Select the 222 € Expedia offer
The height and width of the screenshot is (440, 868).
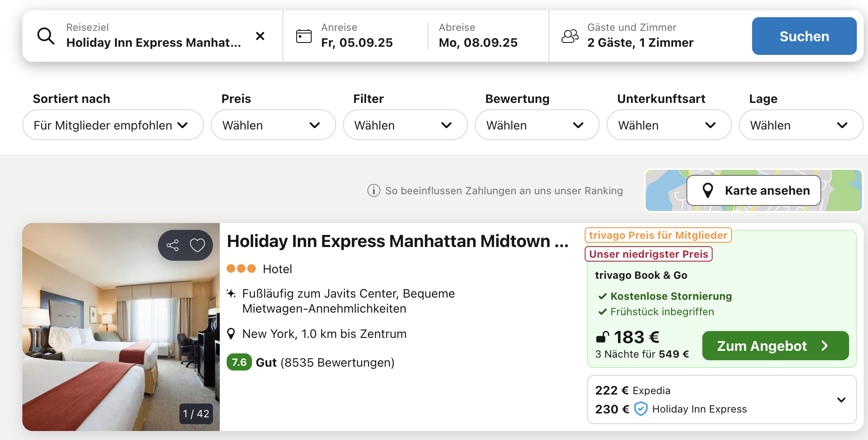pyautogui.click(x=632, y=390)
